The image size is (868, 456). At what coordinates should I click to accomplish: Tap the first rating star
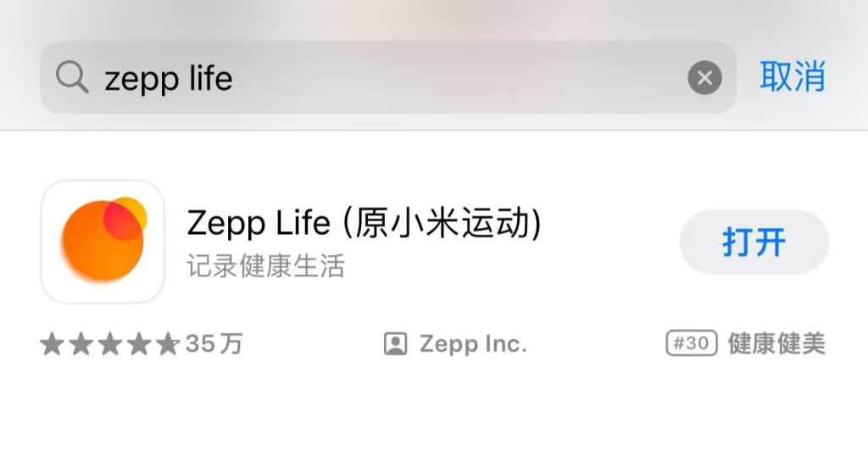[52, 344]
